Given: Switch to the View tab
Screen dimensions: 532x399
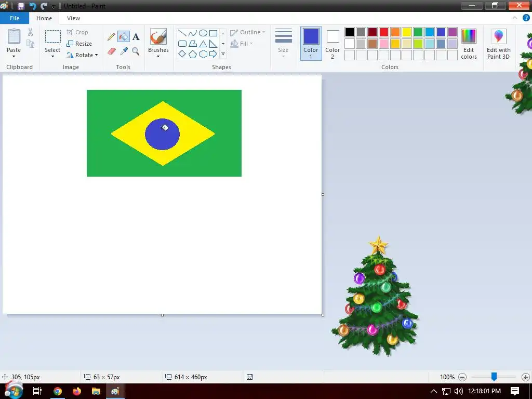Looking at the screenshot, I should point(73,18).
